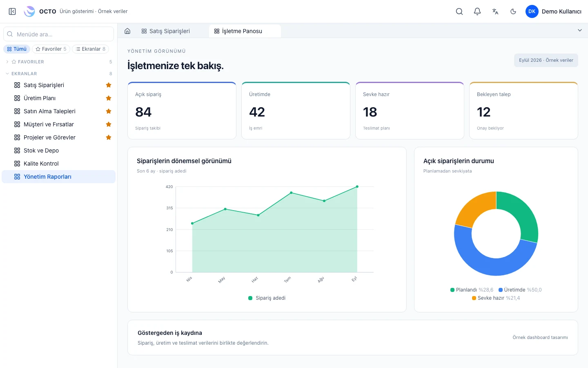
Task: Collapse the EKRANLAR section
Action: [58, 74]
